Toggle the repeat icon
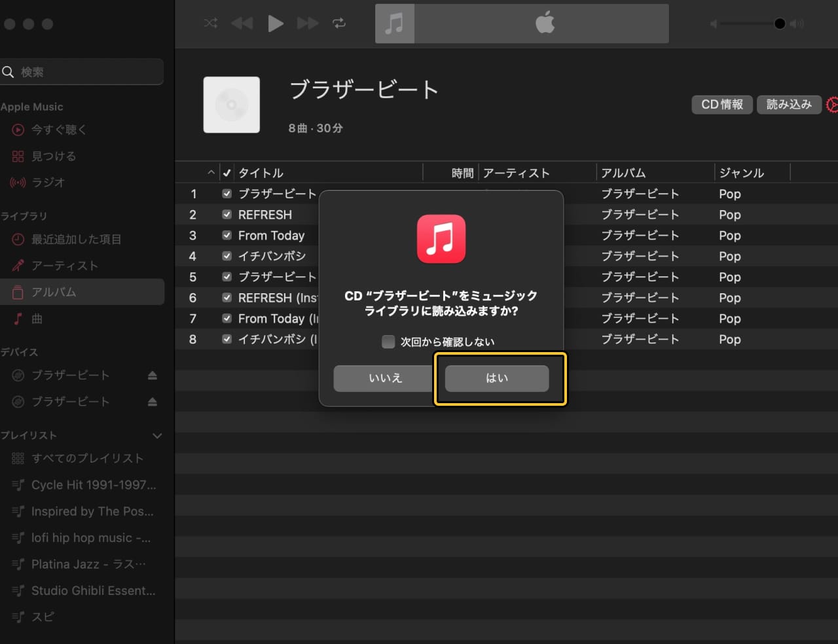Image resolution: width=838 pixels, height=644 pixels. click(339, 24)
